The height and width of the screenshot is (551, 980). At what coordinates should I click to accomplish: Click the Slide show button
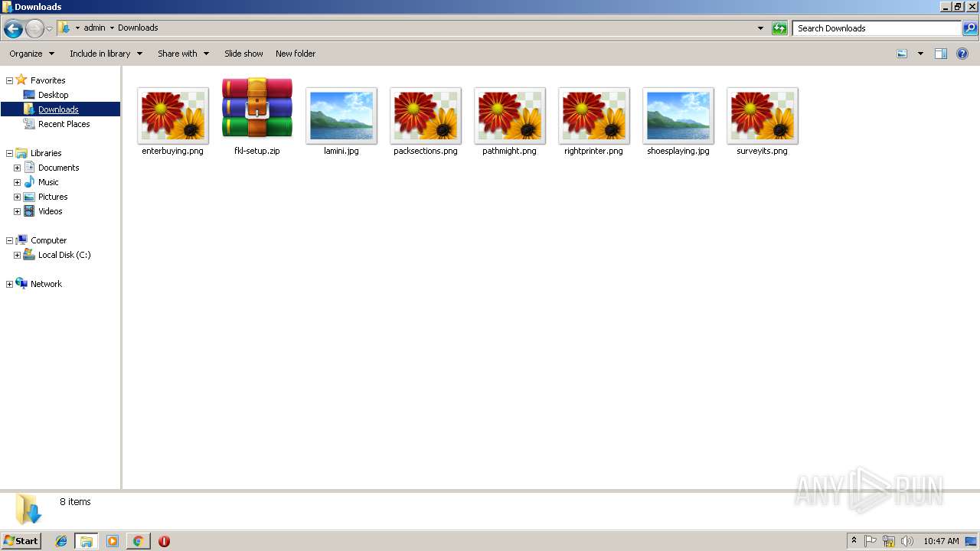tap(243, 54)
